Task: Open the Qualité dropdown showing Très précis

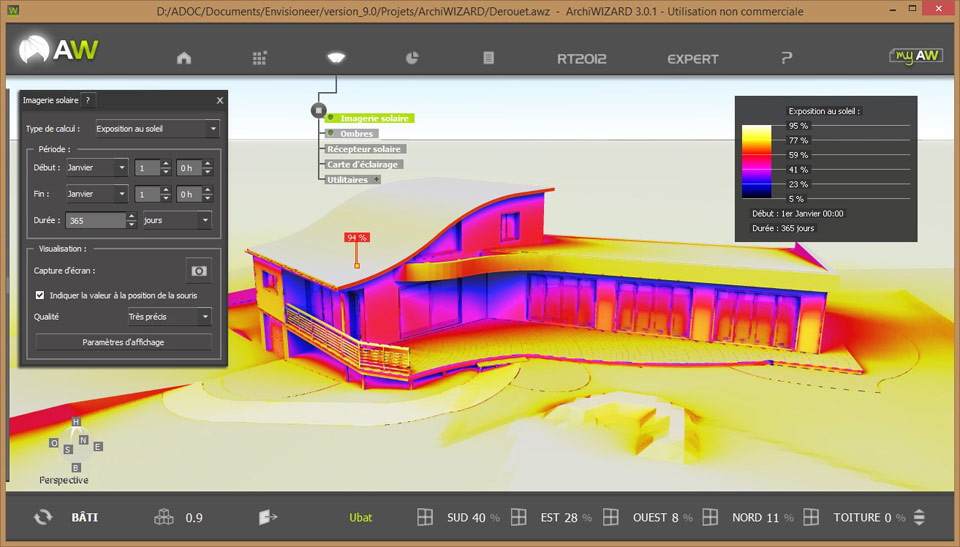Action: coord(169,317)
